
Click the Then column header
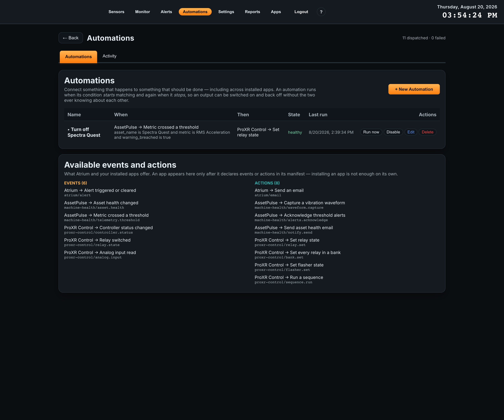coord(243,114)
